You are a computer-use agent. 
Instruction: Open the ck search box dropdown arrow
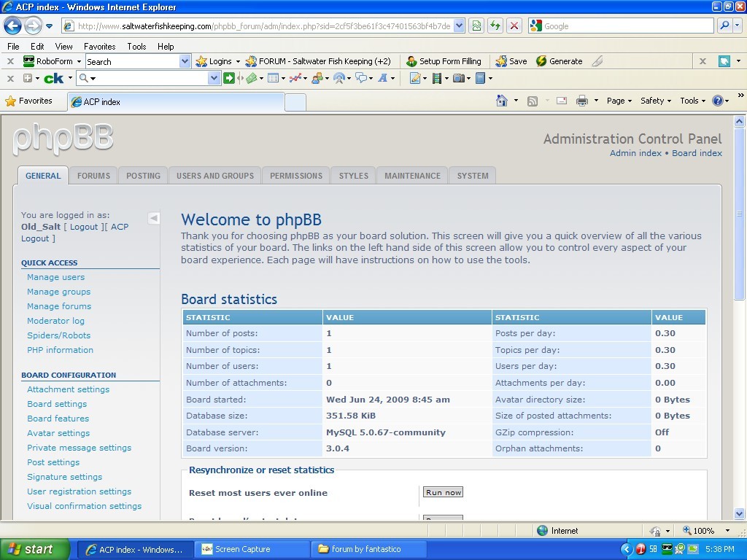(x=214, y=78)
